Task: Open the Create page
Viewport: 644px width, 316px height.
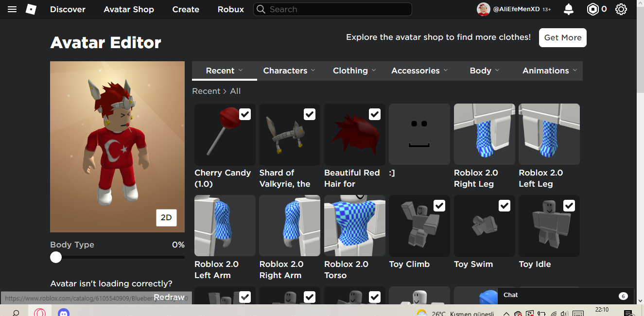Action: tap(186, 9)
